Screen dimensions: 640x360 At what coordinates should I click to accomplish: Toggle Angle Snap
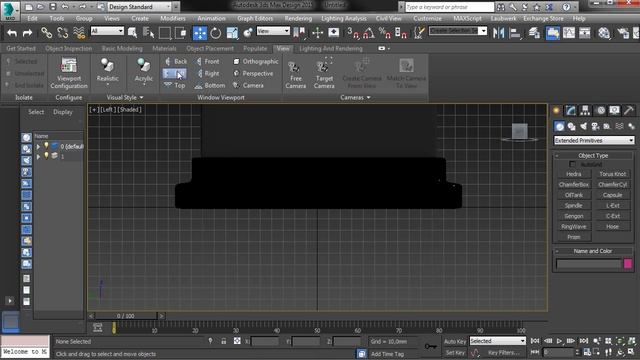point(369,33)
